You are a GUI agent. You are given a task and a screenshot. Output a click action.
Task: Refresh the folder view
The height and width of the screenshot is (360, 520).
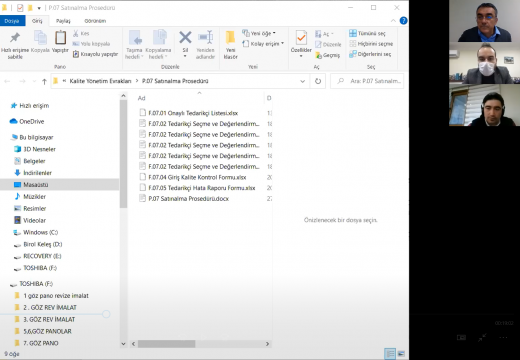(x=318, y=81)
